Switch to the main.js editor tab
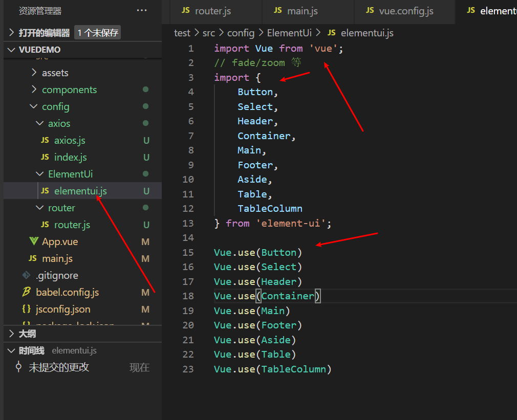 (308, 12)
